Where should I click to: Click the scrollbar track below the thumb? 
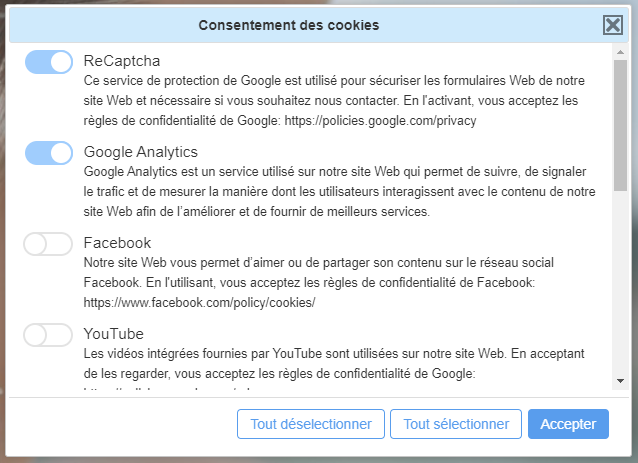pyautogui.click(x=621, y=283)
